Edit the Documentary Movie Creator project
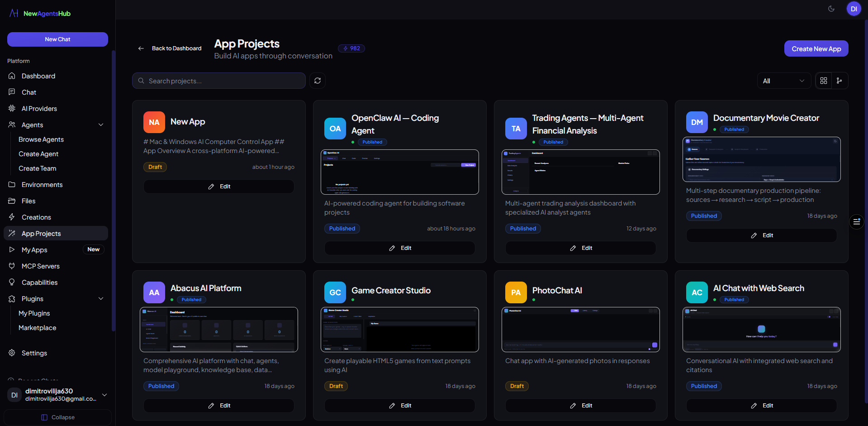The width and height of the screenshot is (868, 426). pos(762,235)
